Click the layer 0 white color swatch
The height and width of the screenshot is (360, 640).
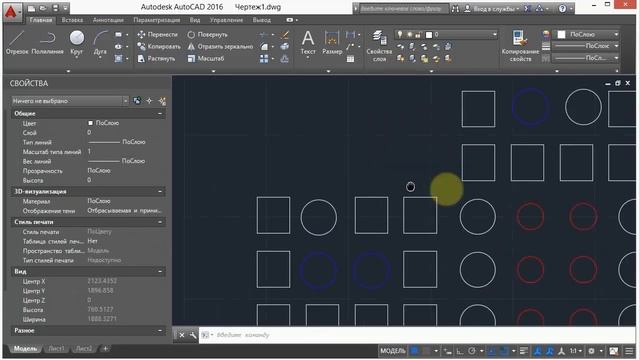pos(429,35)
